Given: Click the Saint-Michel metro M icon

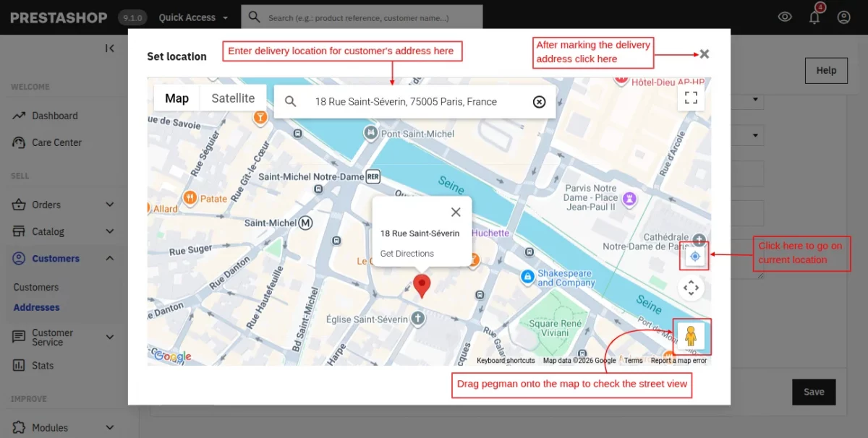Looking at the screenshot, I should click(306, 223).
